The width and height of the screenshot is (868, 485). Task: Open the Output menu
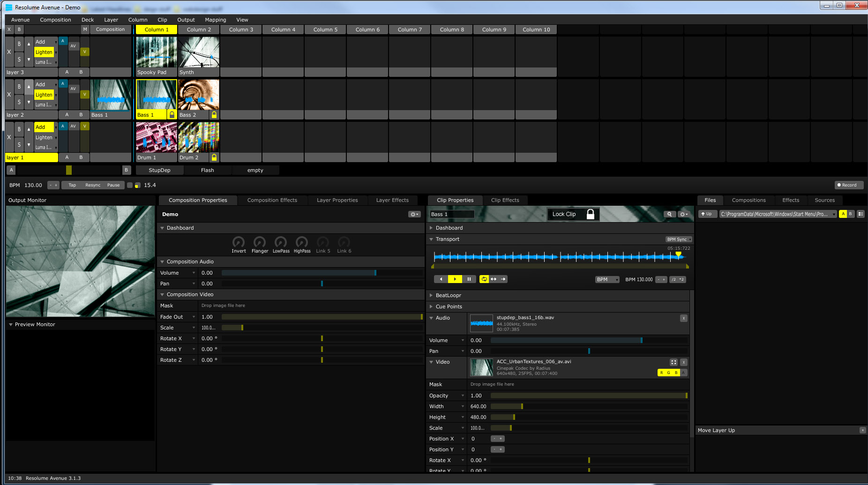point(186,20)
